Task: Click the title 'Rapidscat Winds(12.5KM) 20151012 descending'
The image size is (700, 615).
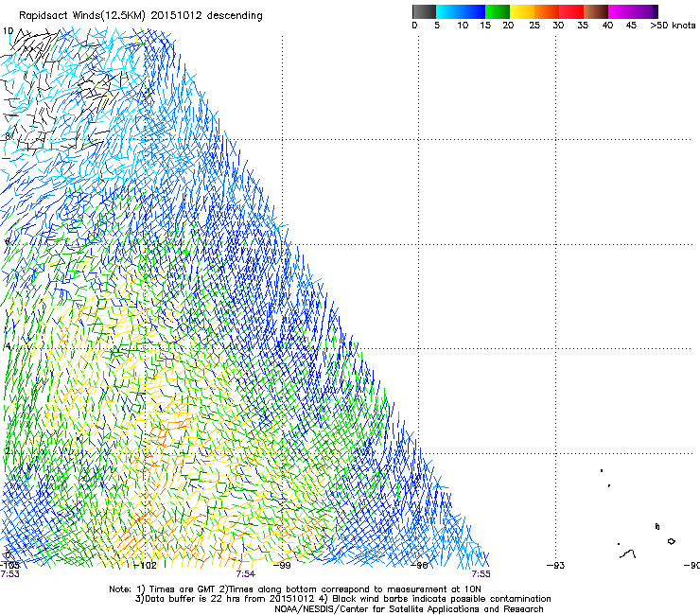Action: [x=141, y=16]
